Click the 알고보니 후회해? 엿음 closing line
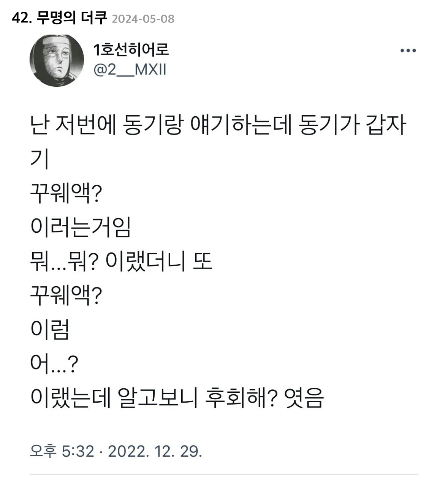The image size is (448, 484). pos(177,398)
